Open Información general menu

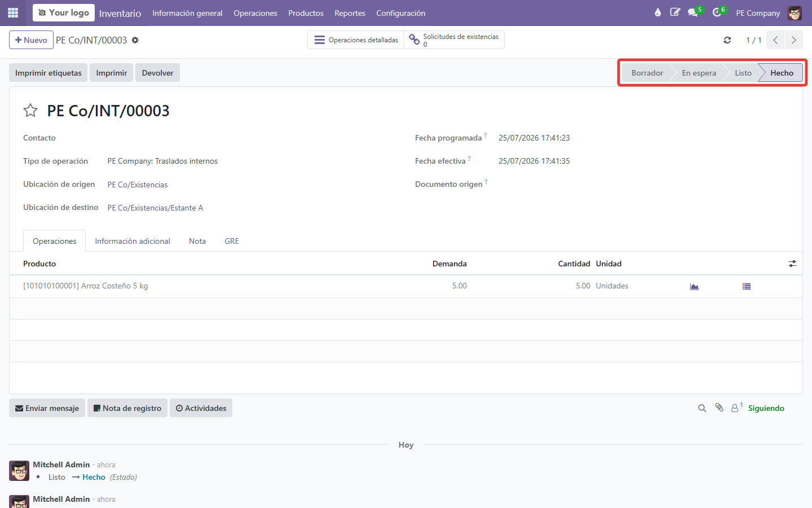pos(187,13)
